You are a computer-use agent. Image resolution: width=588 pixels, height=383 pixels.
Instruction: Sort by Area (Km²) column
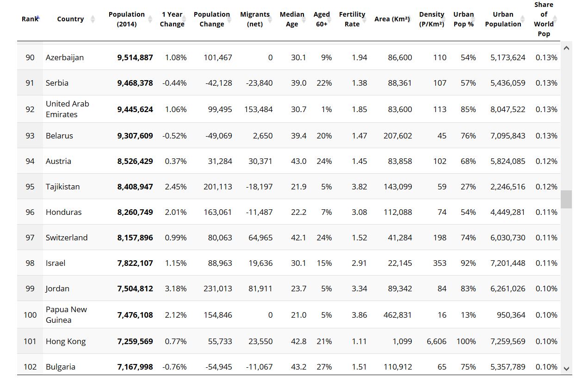pyautogui.click(x=392, y=19)
